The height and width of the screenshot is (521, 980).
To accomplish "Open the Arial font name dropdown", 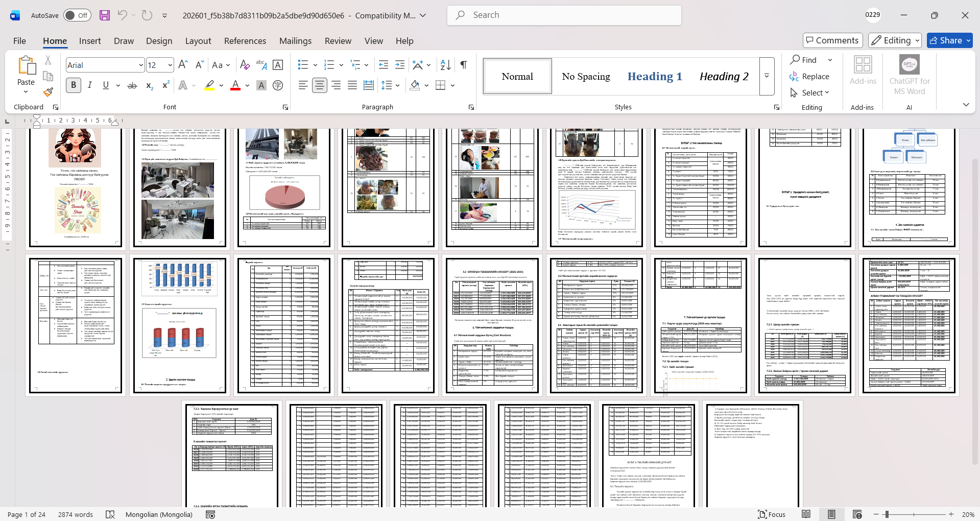I will pyautogui.click(x=141, y=65).
